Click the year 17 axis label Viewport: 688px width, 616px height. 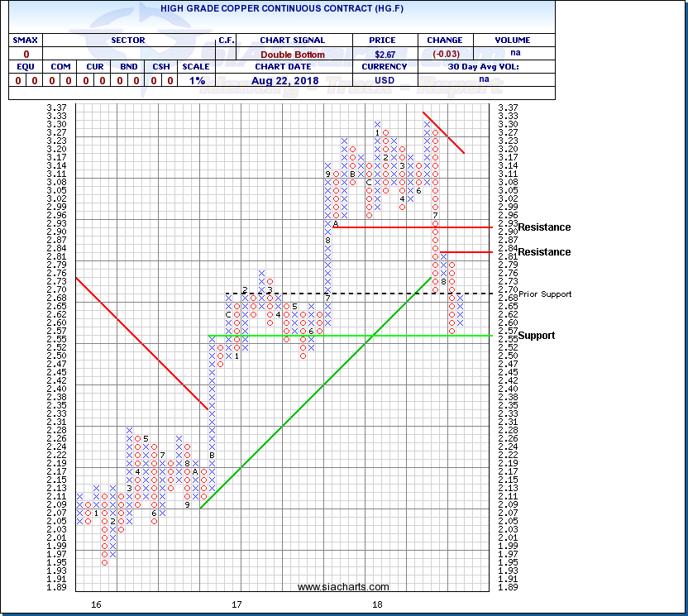[x=236, y=604]
